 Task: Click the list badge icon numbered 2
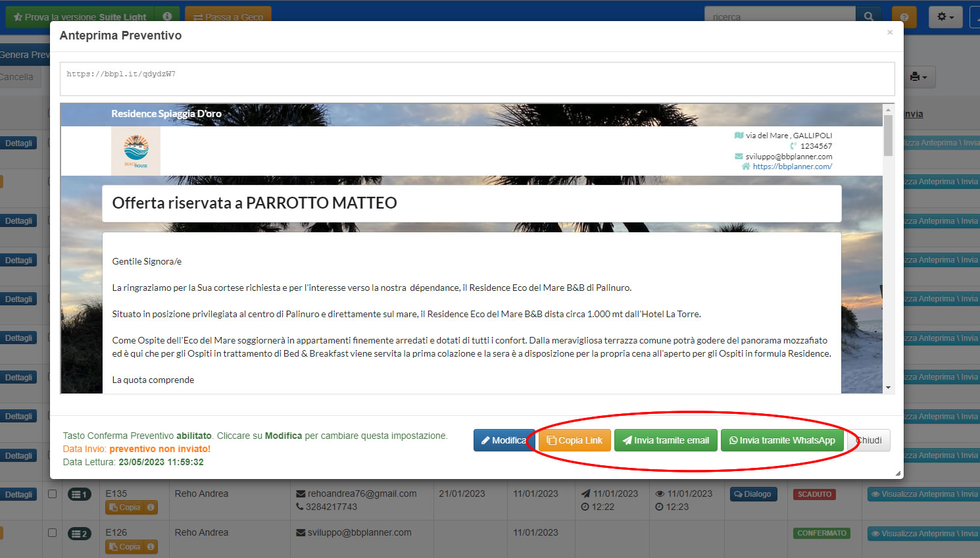[x=80, y=534]
